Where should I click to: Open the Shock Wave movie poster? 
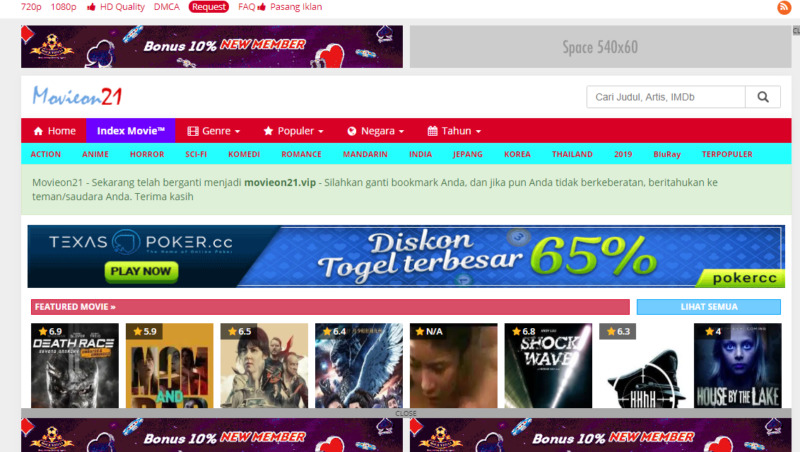pyautogui.click(x=548, y=365)
